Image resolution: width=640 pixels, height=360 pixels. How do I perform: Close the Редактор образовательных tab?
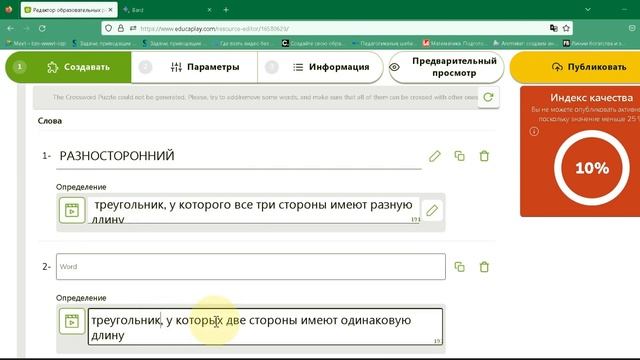[x=111, y=10]
